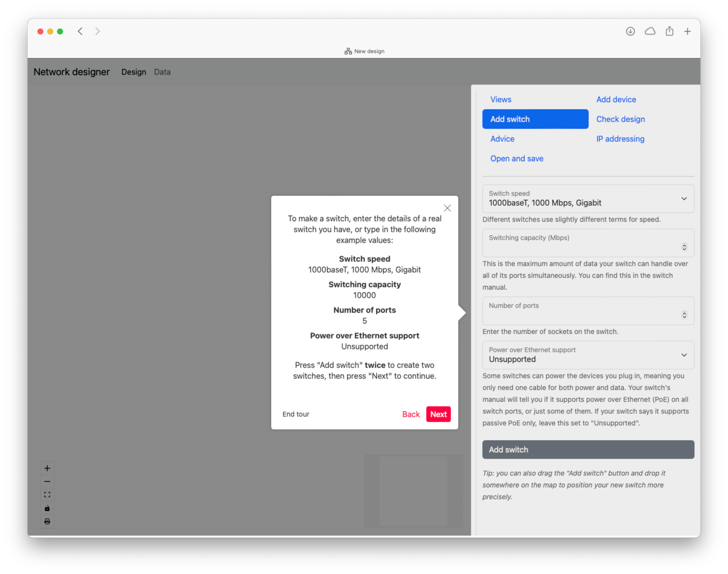Click the Number of ports stepper arrows

point(684,315)
